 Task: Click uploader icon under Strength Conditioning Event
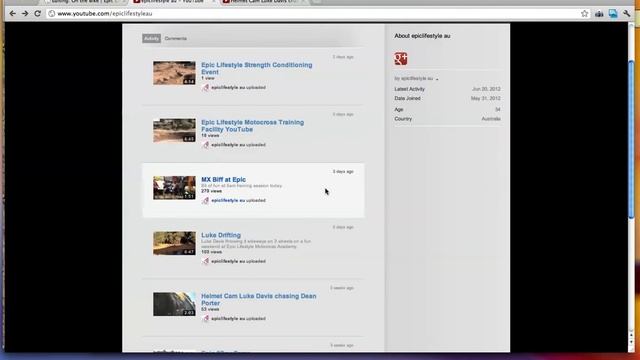tap(205, 87)
